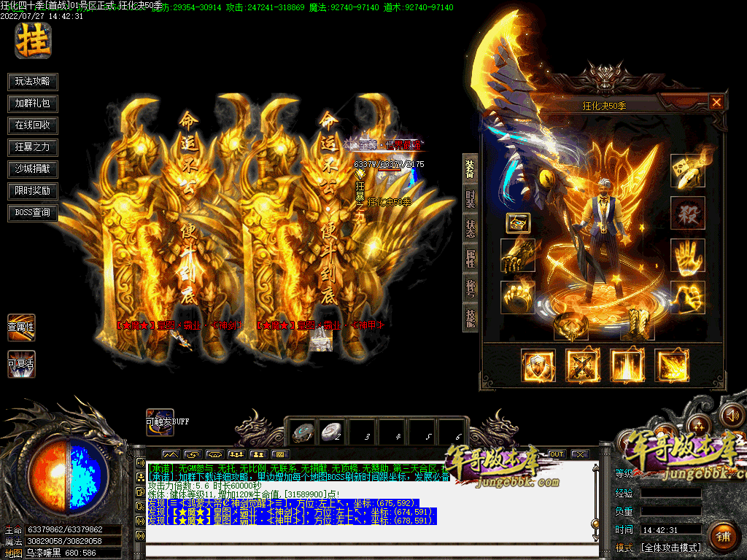Select empty quick slot 3
This screenshot has width=747, height=560.
(x=362, y=433)
